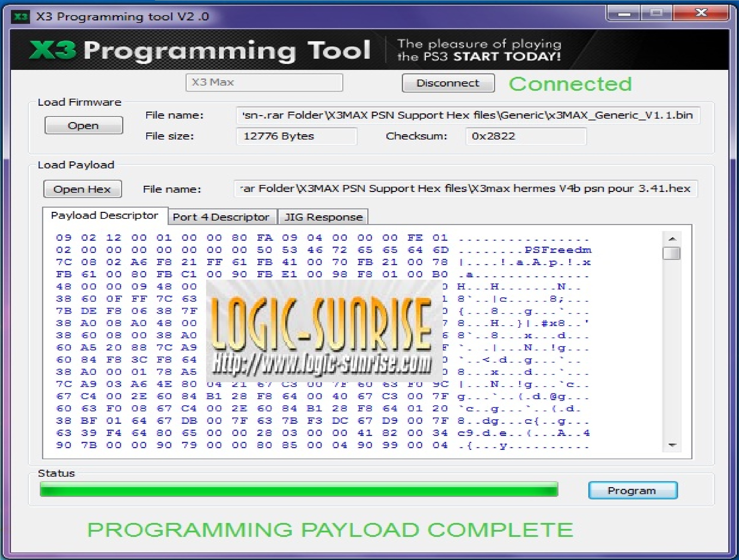Click the Disconnect button
The width and height of the screenshot is (739, 560).
click(448, 83)
